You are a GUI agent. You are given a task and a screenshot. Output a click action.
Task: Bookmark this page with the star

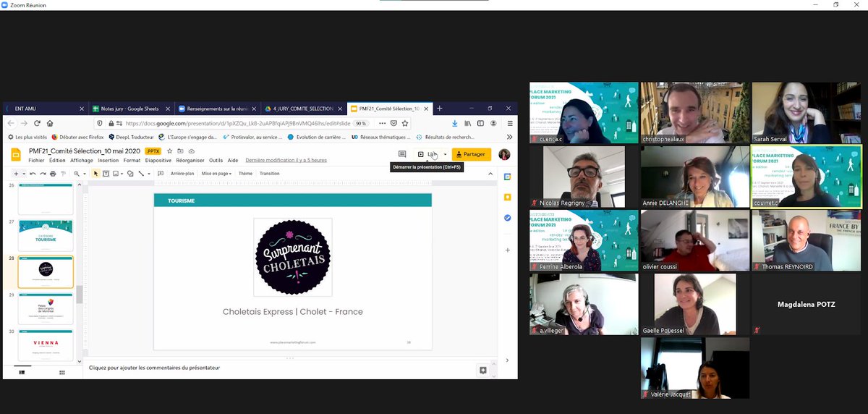click(x=405, y=123)
